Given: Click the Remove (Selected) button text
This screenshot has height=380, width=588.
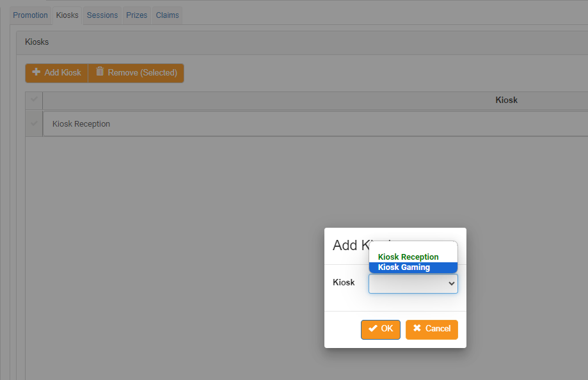Looking at the screenshot, I should tap(142, 73).
